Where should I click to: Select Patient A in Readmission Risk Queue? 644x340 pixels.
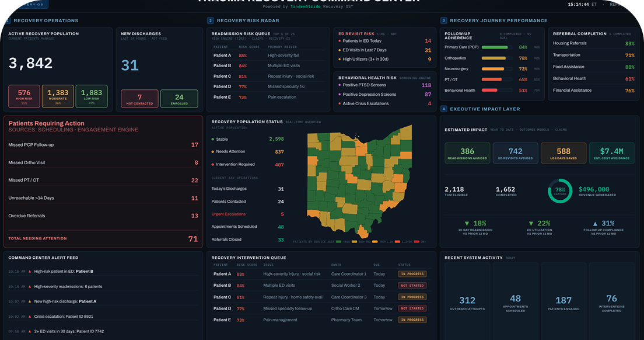click(222, 55)
